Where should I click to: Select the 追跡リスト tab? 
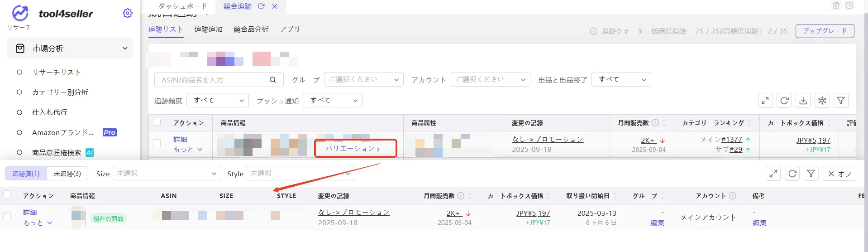point(166,29)
